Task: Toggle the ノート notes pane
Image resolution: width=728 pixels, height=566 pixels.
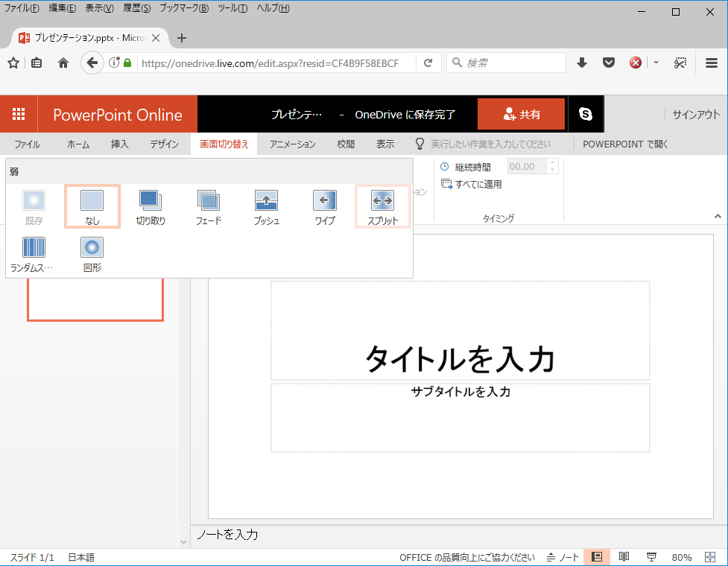Action: click(563, 557)
